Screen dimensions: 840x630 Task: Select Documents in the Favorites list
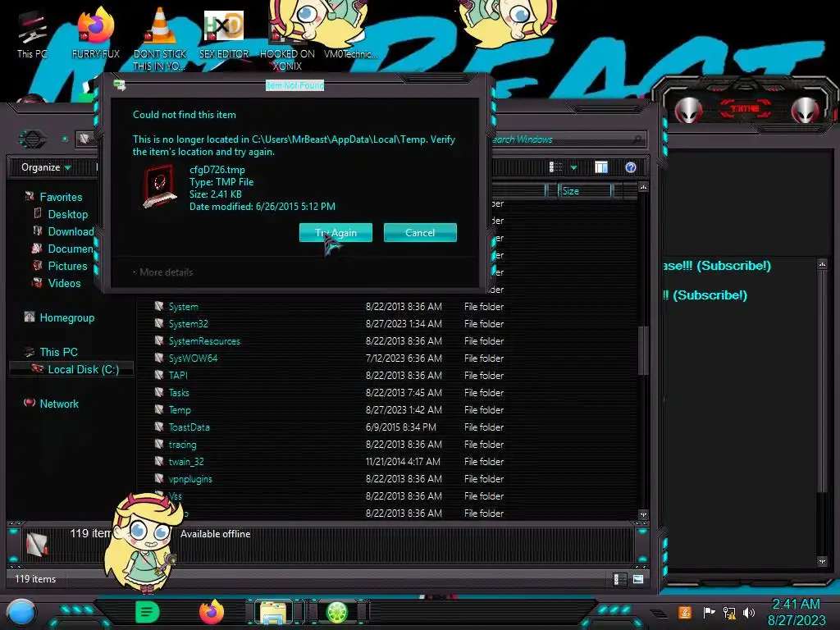click(71, 249)
